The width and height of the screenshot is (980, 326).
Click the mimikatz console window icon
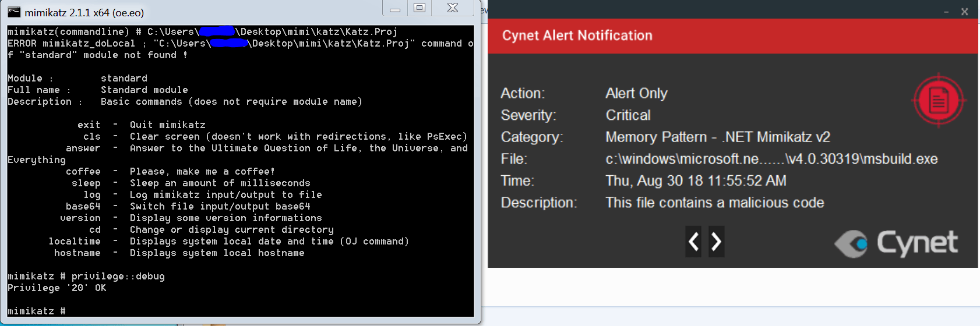(x=14, y=12)
